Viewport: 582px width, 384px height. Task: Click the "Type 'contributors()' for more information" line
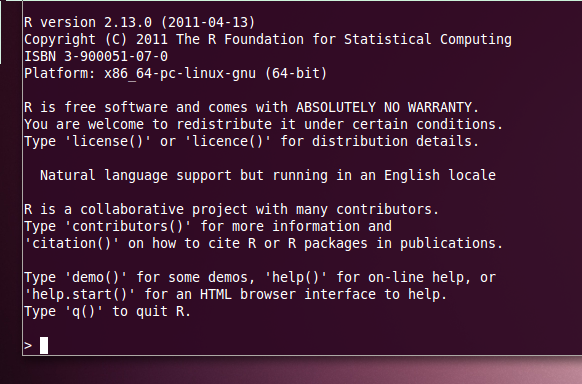coord(208,226)
